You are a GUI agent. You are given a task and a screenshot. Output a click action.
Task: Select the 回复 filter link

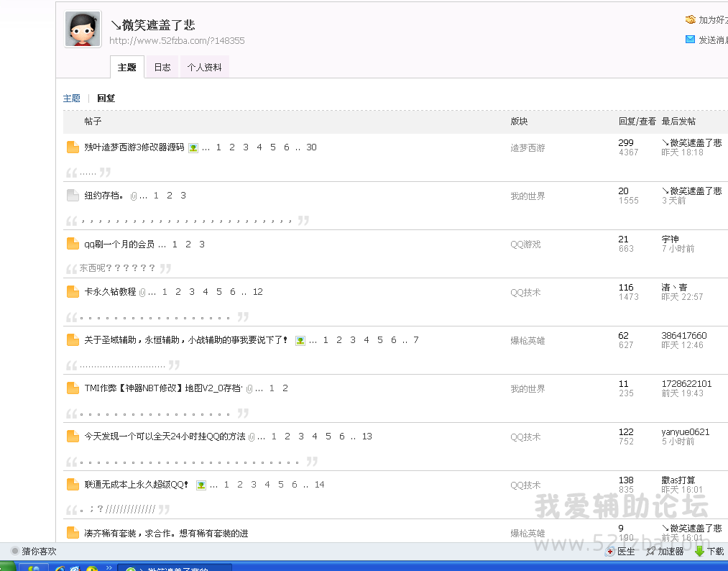(x=106, y=99)
